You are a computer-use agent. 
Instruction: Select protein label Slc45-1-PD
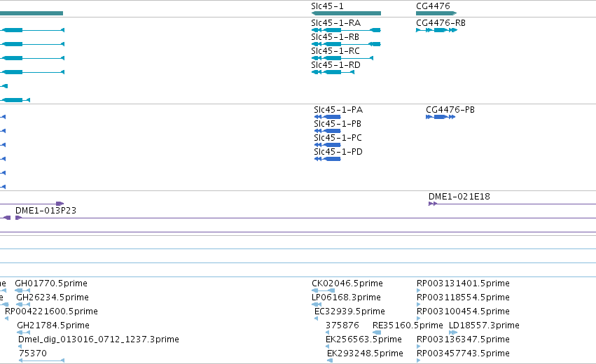coord(338,152)
